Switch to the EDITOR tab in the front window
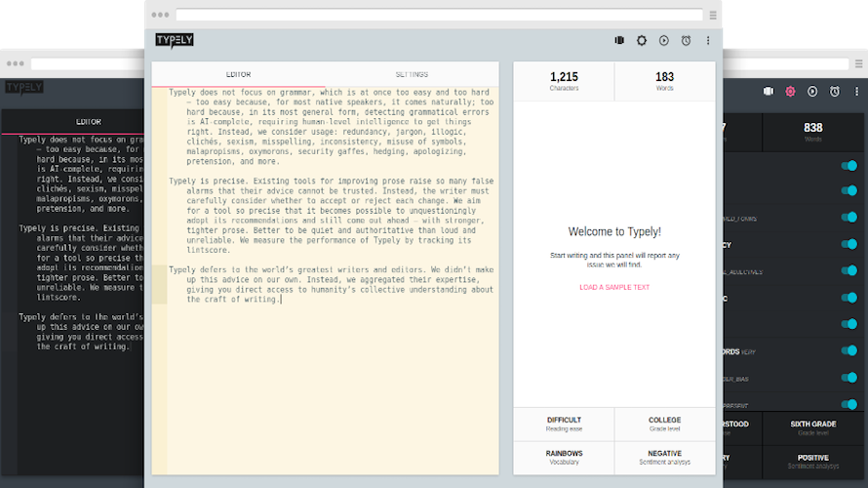Screen dimensions: 868x488 coord(239,74)
